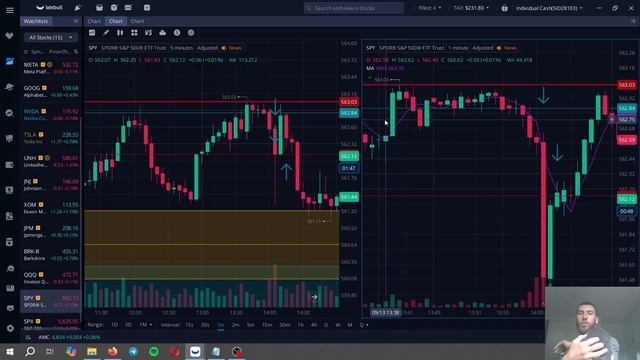
Task: Select UNH in the watchlist
Action: pyautogui.click(x=51, y=161)
